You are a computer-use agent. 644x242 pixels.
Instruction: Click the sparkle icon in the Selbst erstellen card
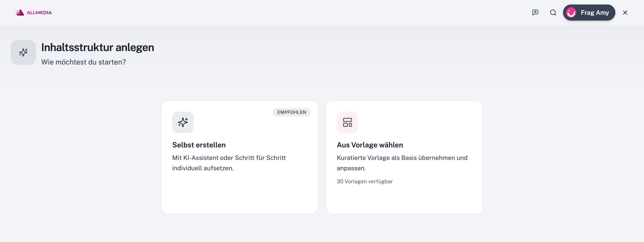[183, 122]
